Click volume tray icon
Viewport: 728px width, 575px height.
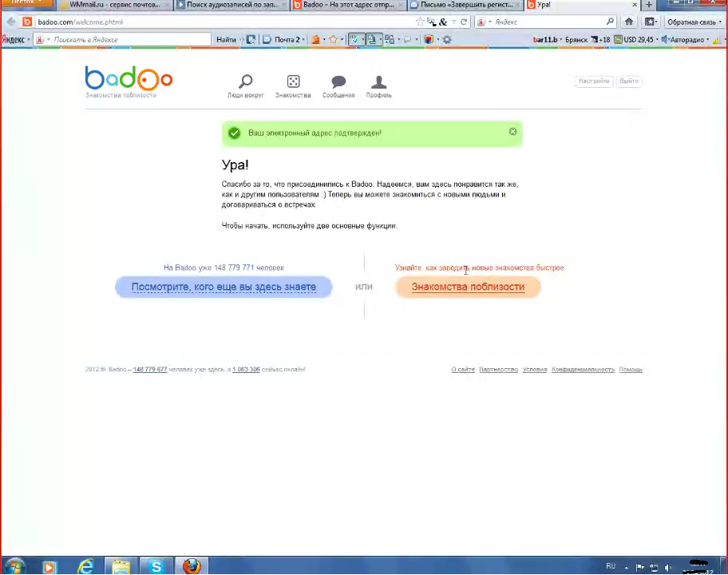[x=669, y=567]
